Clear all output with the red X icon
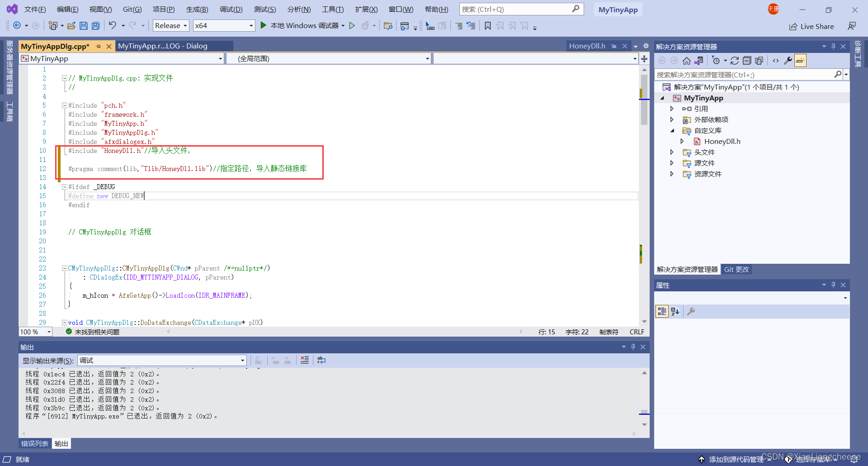The image size is (868, 466). click(x=305, y=360)
